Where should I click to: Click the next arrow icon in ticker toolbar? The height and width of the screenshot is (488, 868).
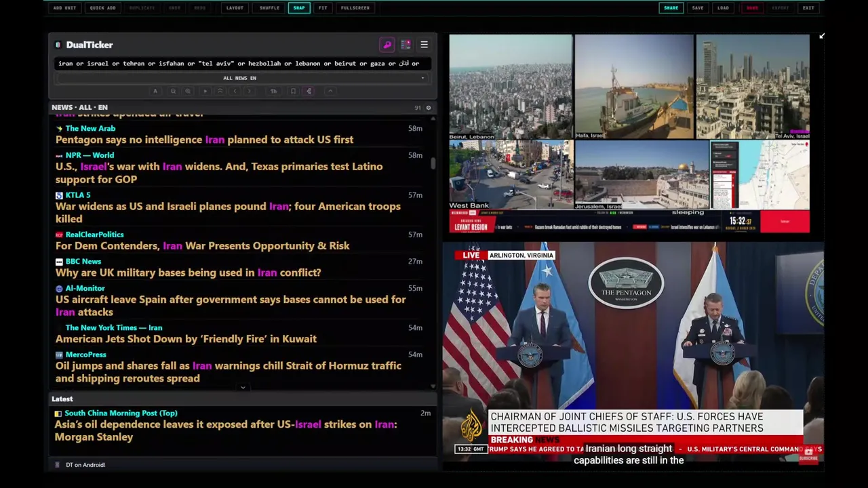tap(250, 91)
